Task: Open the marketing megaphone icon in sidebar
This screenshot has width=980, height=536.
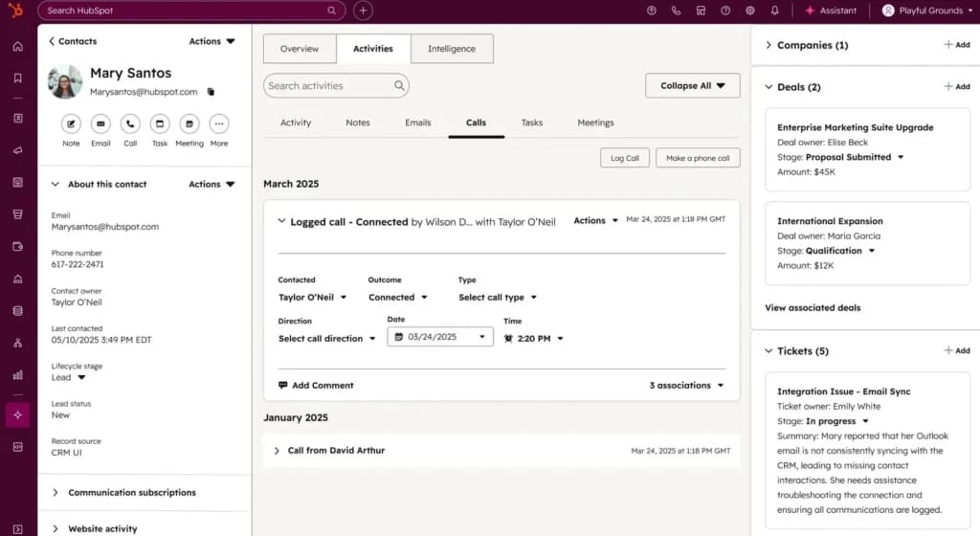Action: [18, 150]
